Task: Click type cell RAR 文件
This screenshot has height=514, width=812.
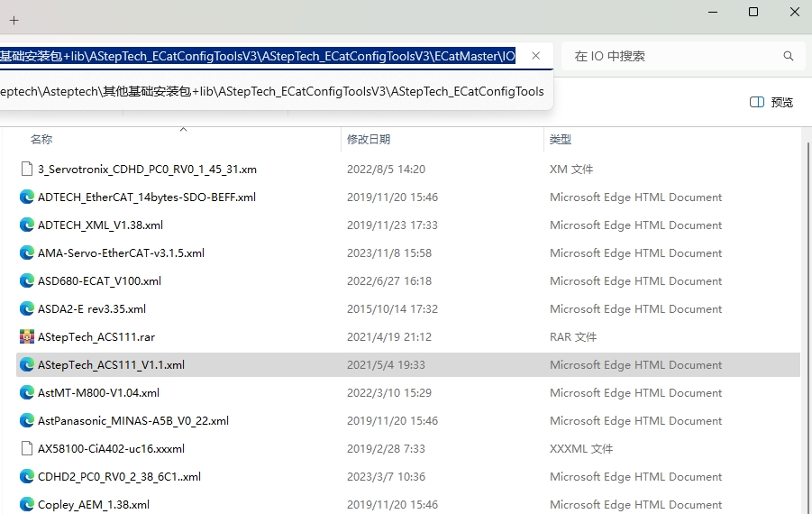Action: point(573,337)
